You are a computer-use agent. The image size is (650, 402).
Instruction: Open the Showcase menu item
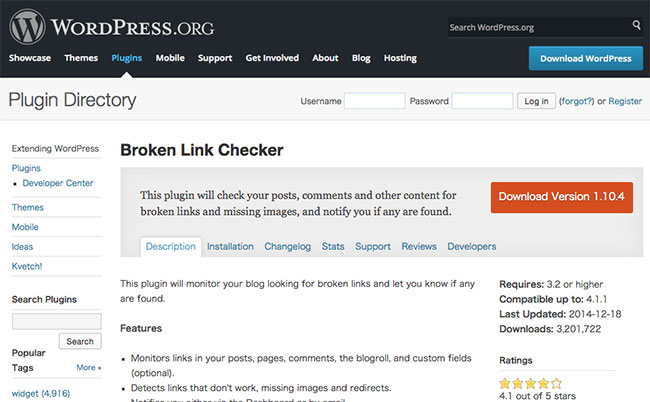[x=30, y=58]
